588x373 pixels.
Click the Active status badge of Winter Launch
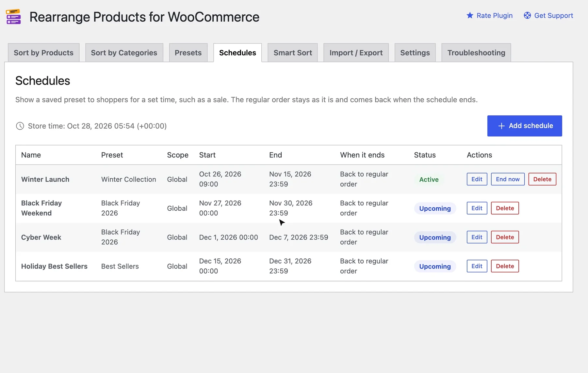point(429,179)
